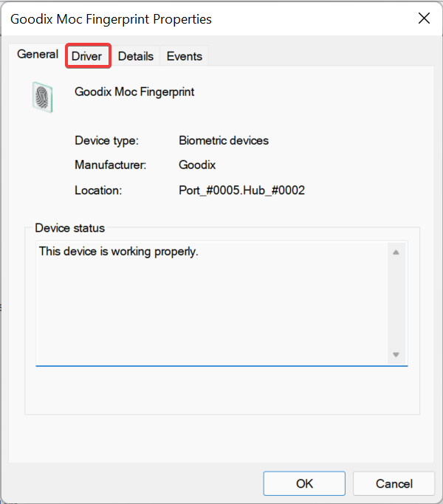Click the "Manufacturer:" label
Screen dimensions: 443x504
pyautogui.click(x=110, y=165)
